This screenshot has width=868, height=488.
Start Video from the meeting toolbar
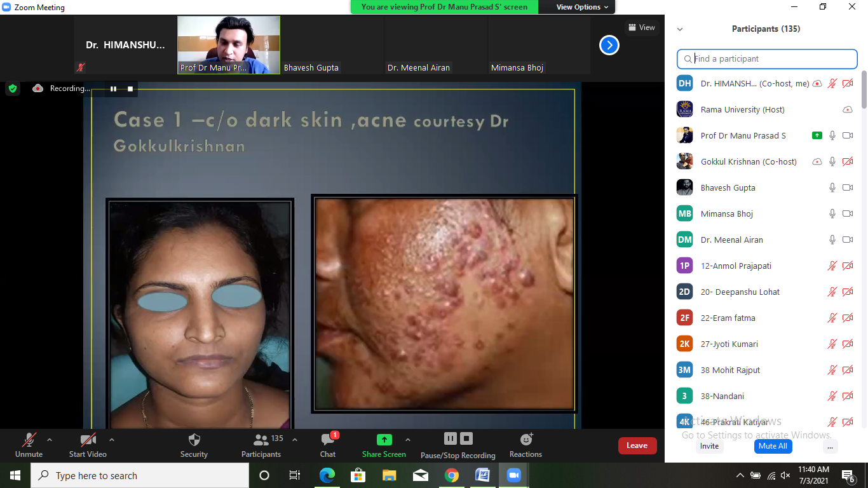[x=88, y=445]
